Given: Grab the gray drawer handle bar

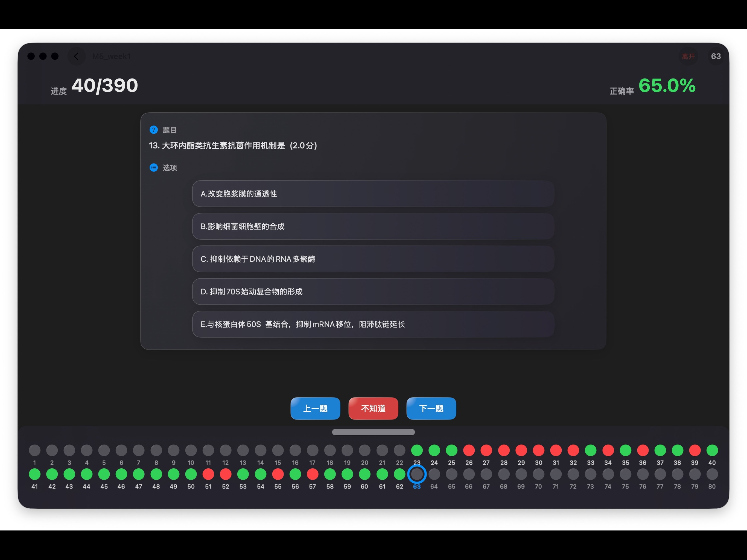Looking at the screenshot, I should click(x=373, y=432).
